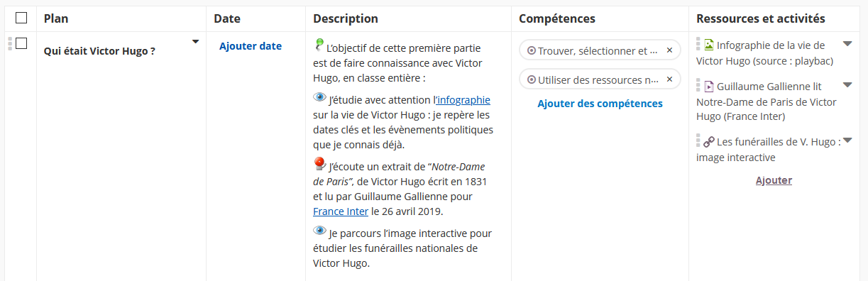The image size is (868, 281).
Task: Click the eye icon before Je parcours l'image
Action: 319,231
